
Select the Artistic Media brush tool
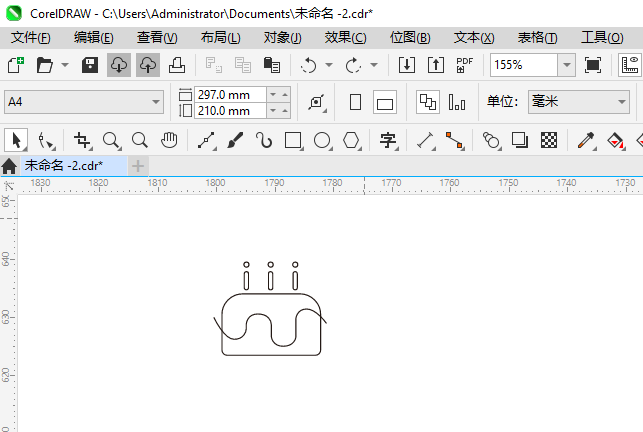tap(235, 140)
